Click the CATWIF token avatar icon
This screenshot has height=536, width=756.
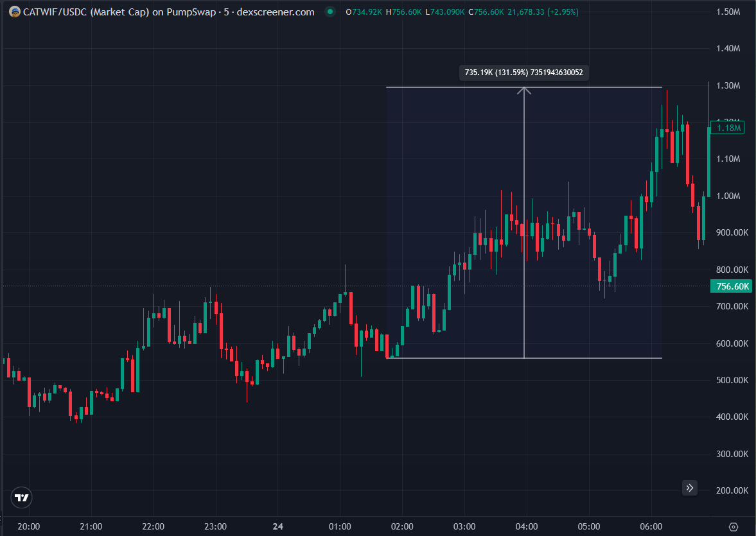point(15,12)
